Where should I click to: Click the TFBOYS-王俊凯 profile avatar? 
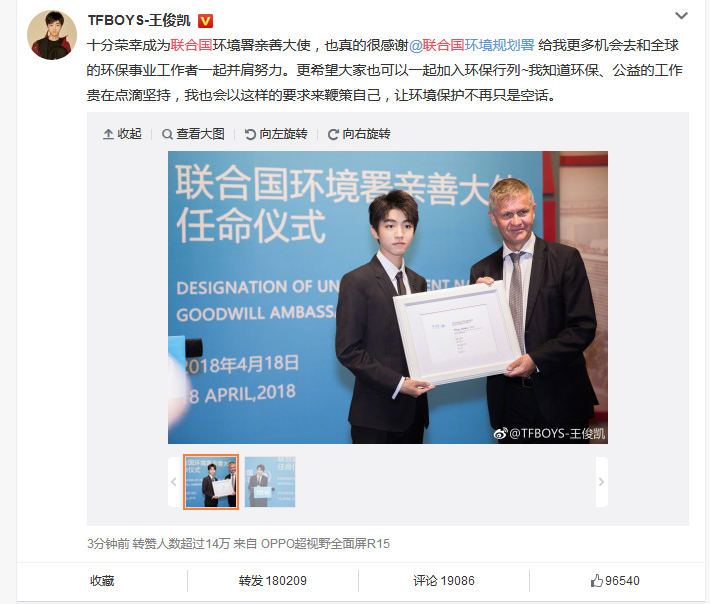52,35
